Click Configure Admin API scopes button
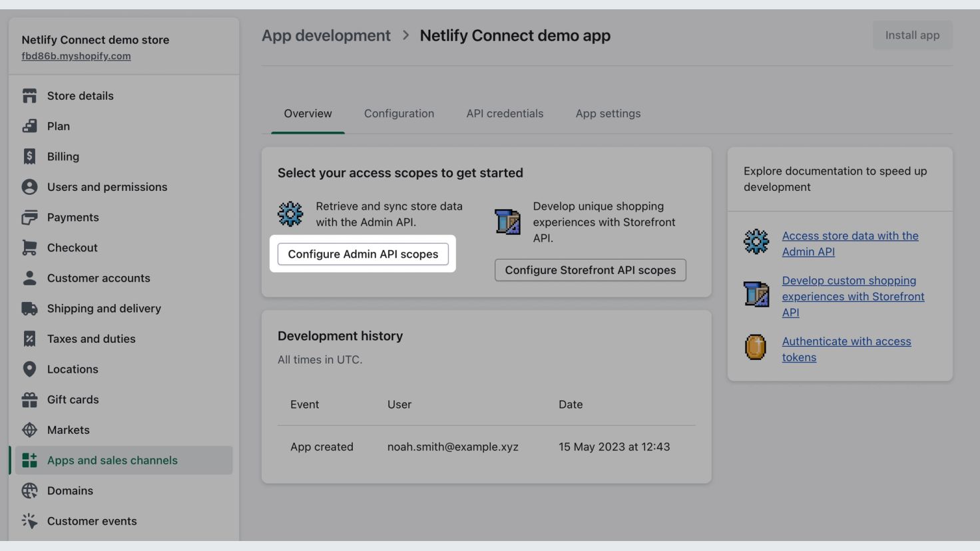Screen dimensions: 980x551 tap(363, 254)
